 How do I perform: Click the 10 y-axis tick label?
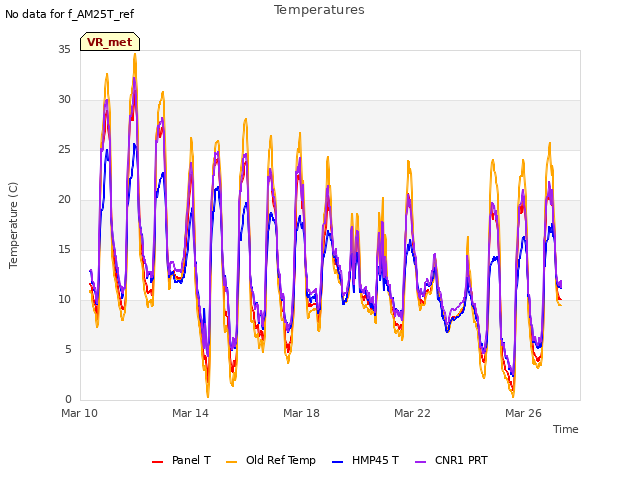(x=64, y=300)
